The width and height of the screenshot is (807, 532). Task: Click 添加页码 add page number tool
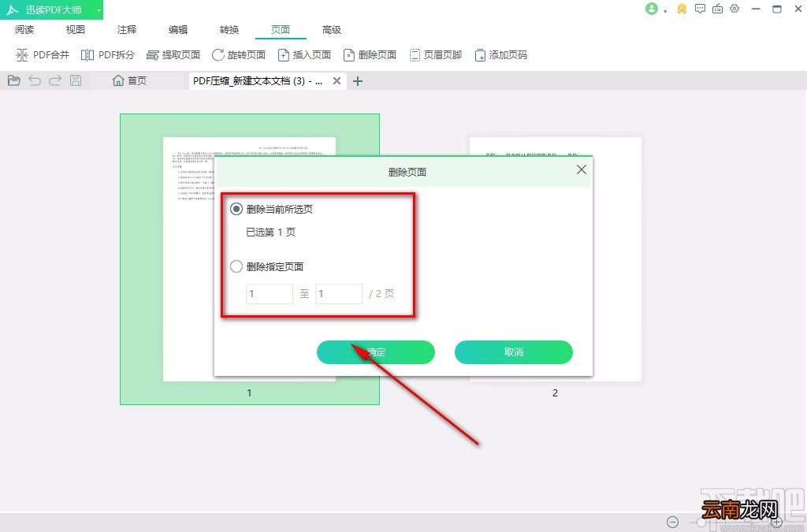coord(500,54)
